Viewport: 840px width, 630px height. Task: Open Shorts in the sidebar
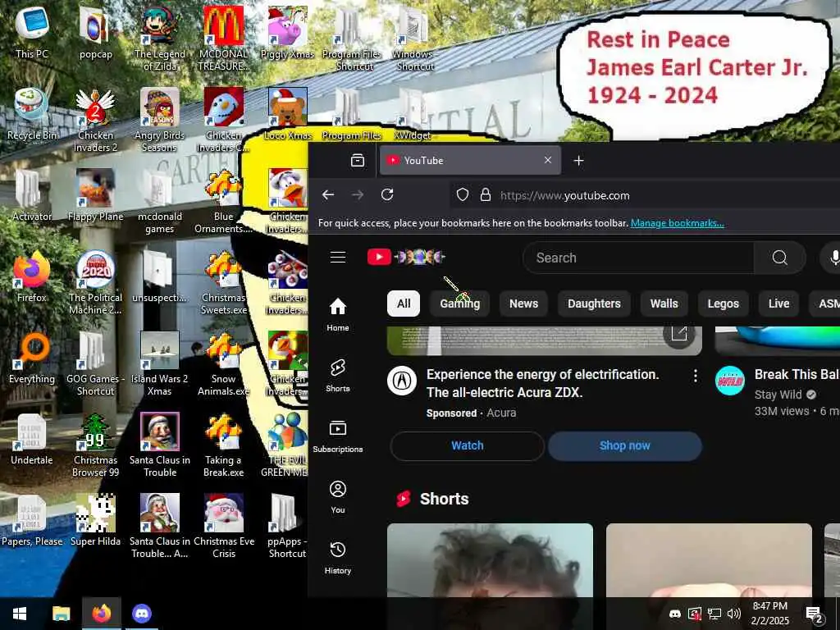pyautogui.click(x=337, y=375)
